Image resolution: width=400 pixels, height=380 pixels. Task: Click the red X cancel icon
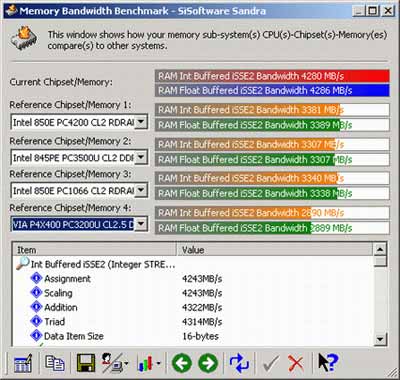(x=296, y=363)
